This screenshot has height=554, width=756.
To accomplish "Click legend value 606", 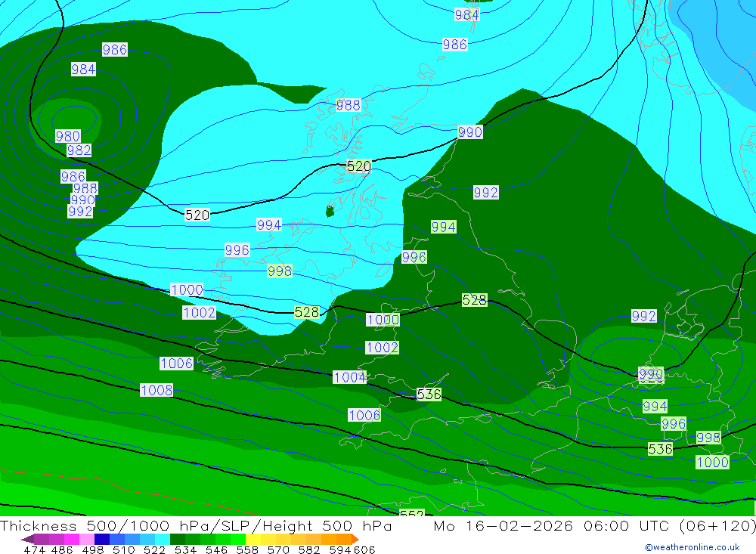I will click(364, 550).
